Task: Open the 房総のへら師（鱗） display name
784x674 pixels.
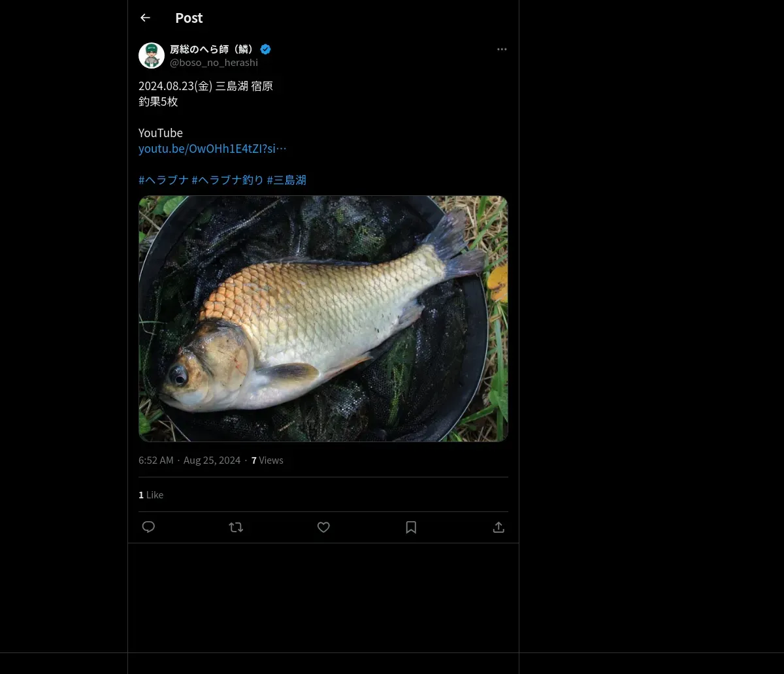Action: 212,50
